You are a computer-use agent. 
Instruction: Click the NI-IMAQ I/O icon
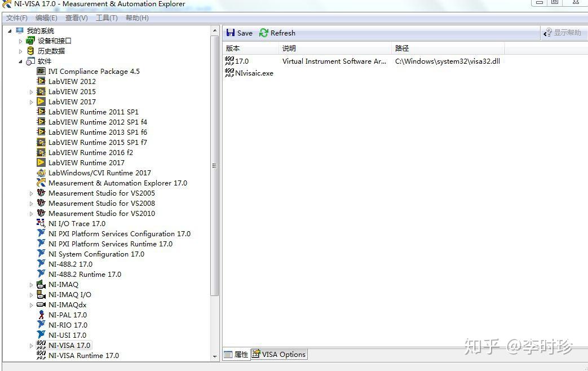tap(41, 294)
